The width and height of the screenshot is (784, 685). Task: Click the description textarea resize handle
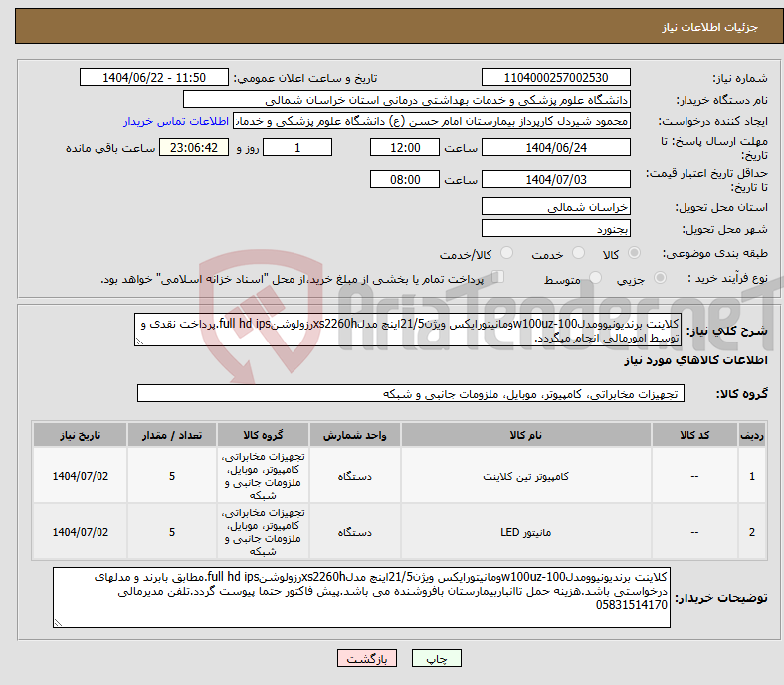139,342
